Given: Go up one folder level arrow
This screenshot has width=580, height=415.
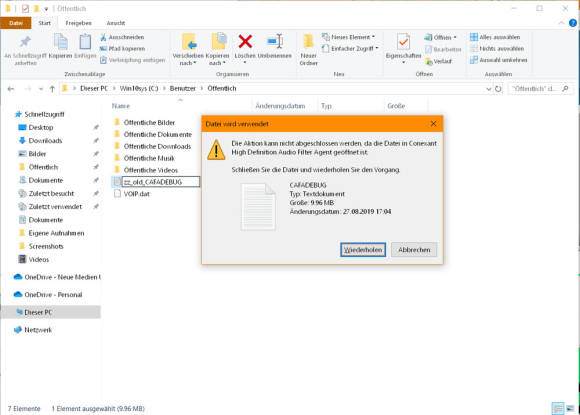Looking at the screenshot, I should coord(52,89).
